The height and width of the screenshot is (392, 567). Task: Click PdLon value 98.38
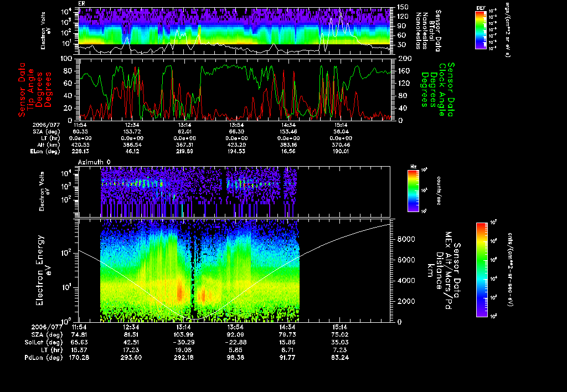tap(235, 358)
